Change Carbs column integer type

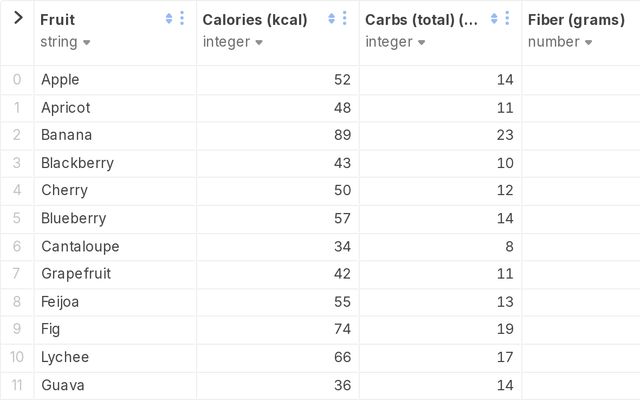(x=395, y=42)
